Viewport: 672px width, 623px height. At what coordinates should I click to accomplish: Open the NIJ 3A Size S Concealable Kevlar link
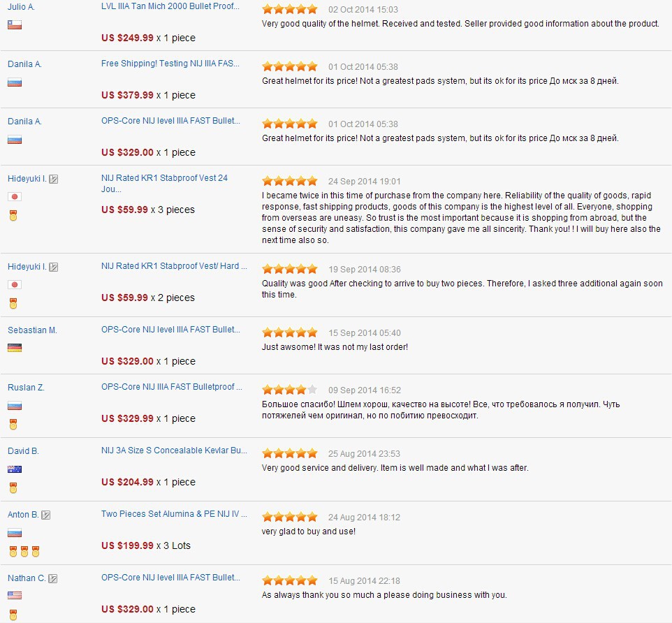174,450
